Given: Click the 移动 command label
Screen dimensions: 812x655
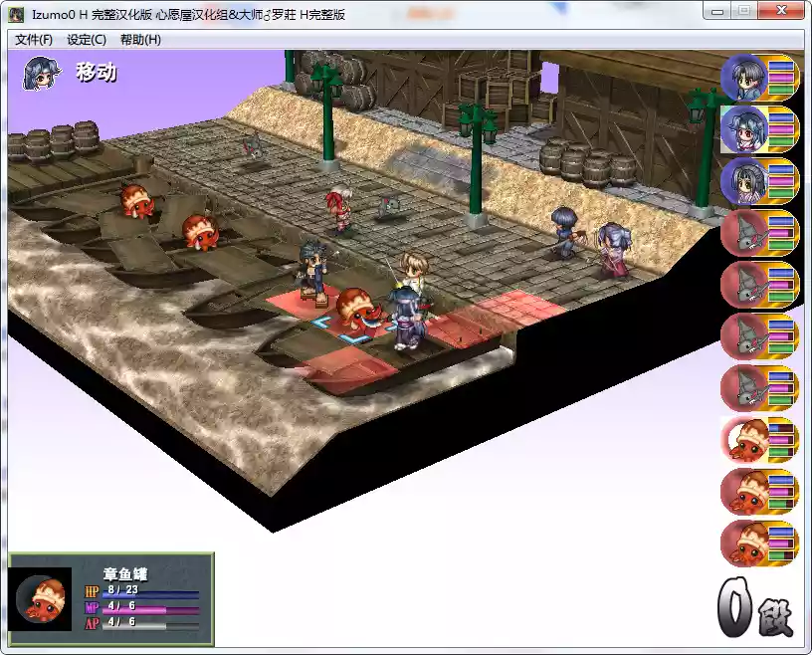Looking at the screenshot, I should (96, 73).
